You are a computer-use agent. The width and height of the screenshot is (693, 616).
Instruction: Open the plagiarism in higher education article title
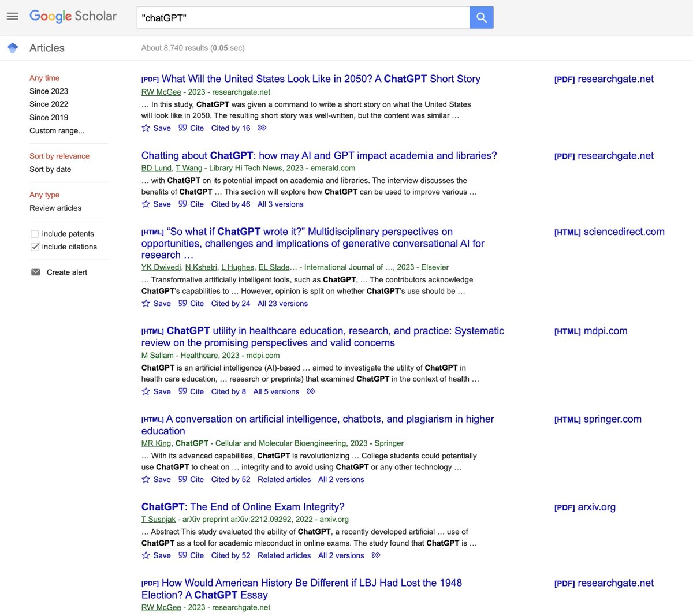tap(318, 425)
